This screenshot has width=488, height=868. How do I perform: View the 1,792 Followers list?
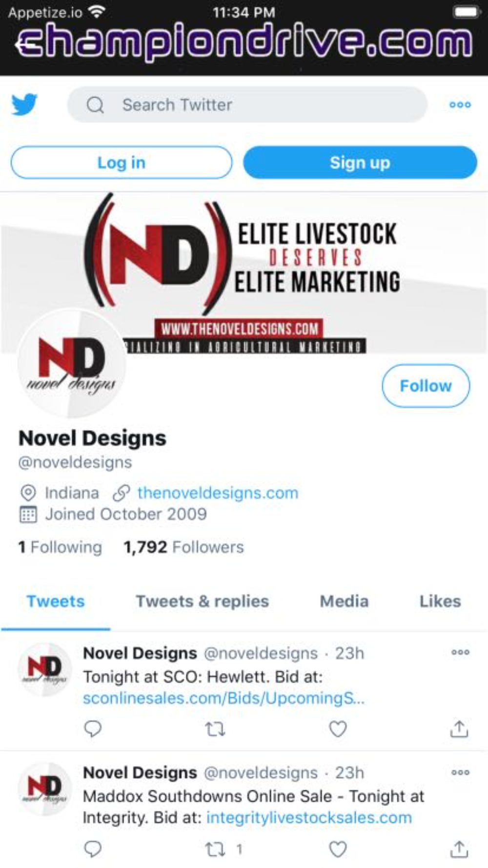183,547
